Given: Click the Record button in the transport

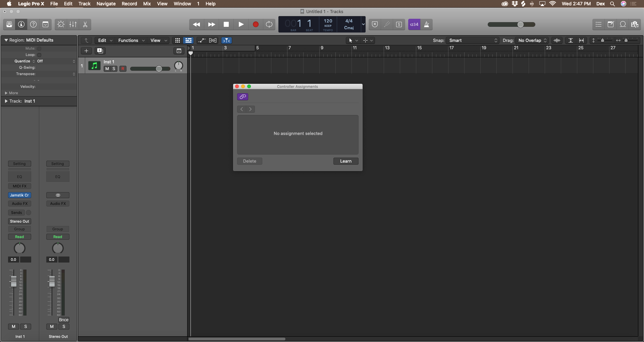Looking at the screenshot, I should 255,24.
